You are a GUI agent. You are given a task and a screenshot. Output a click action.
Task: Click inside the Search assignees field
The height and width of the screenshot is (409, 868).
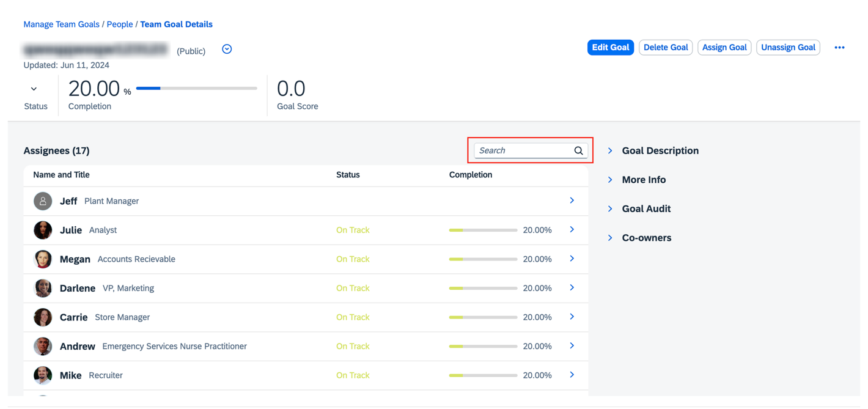tap(526, 150)
